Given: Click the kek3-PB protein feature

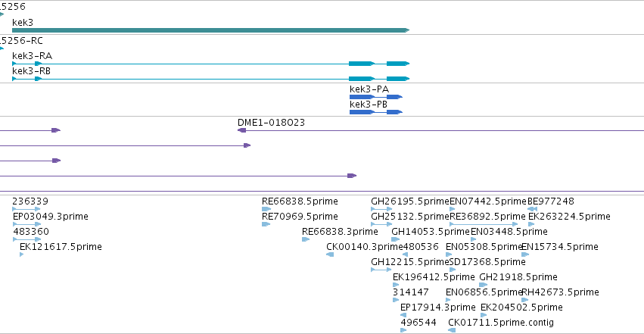Looking at the screenshot, I should [x=376, y=112].
